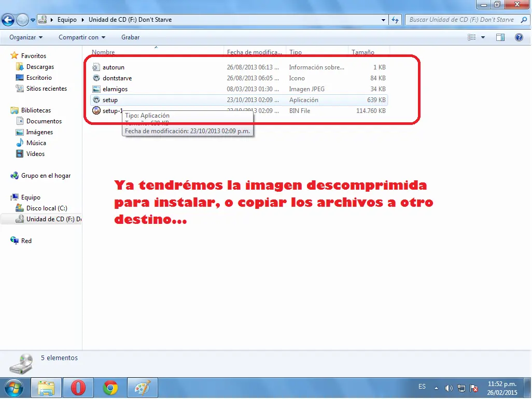532x399 pixels.
Task: Show hidden tray icons arrow
Action: pos(436,388)
